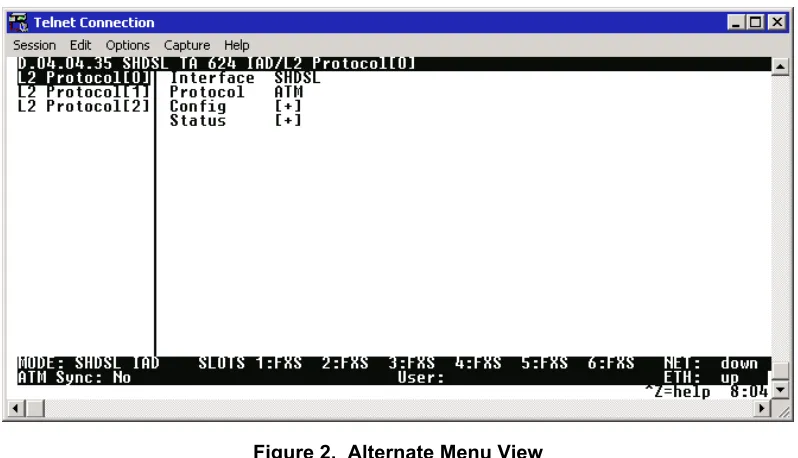Select L2 Protocol[1] in the left list
798x458 pixels.
tap(84, 92)
